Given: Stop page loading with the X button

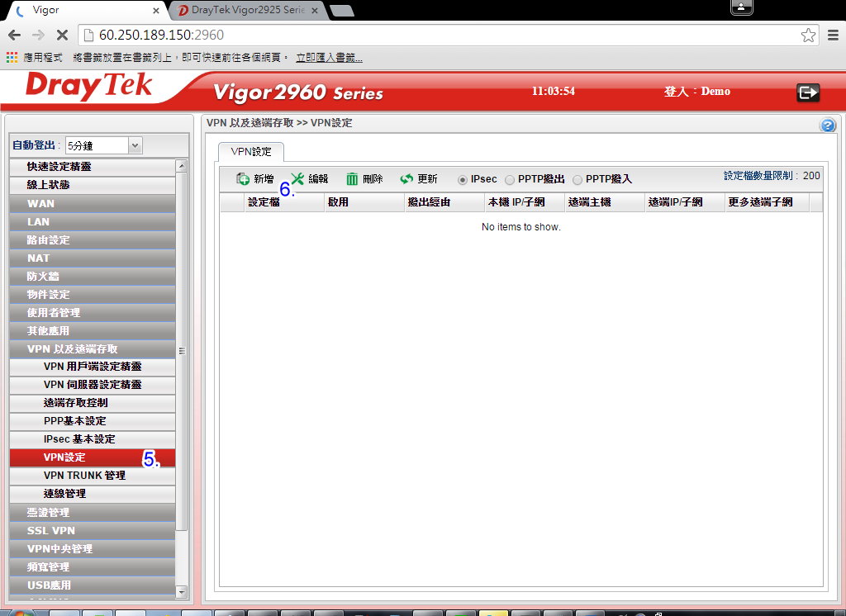Looking at the screenshot, I should (x=62, y=35).
